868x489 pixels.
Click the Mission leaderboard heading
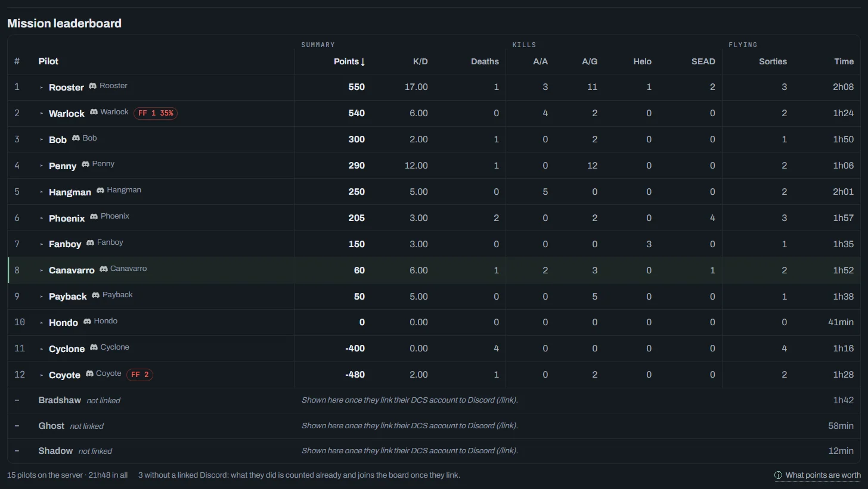pos(64,23)
